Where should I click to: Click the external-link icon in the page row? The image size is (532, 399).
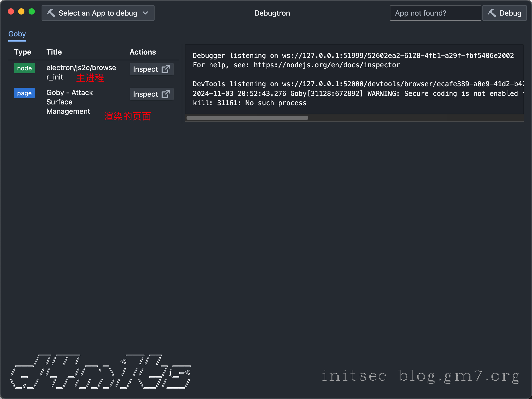(x=166, y=94)
